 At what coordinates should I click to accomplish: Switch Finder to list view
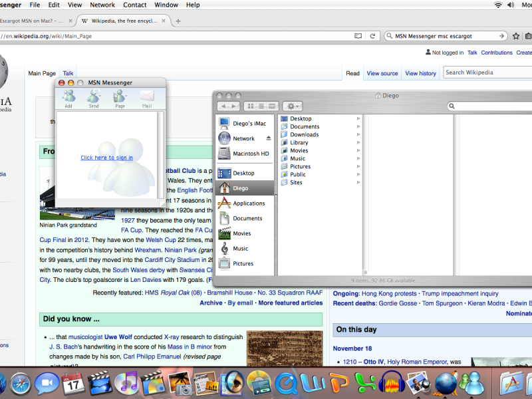[261, 106]
